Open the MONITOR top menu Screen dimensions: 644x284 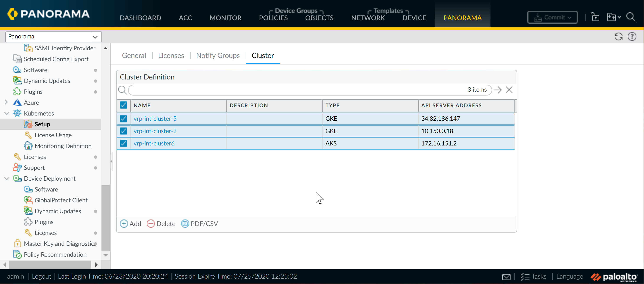pos(225,18)
